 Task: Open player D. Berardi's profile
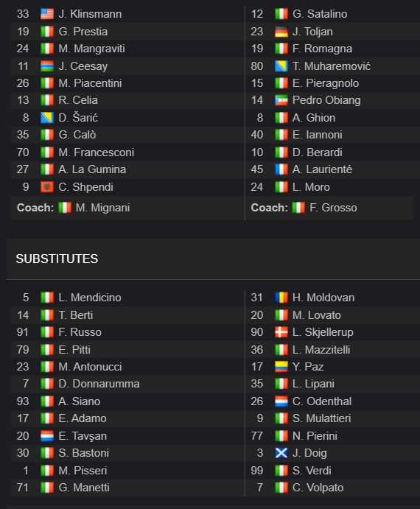pyautogui.click(x=318, y=152)
